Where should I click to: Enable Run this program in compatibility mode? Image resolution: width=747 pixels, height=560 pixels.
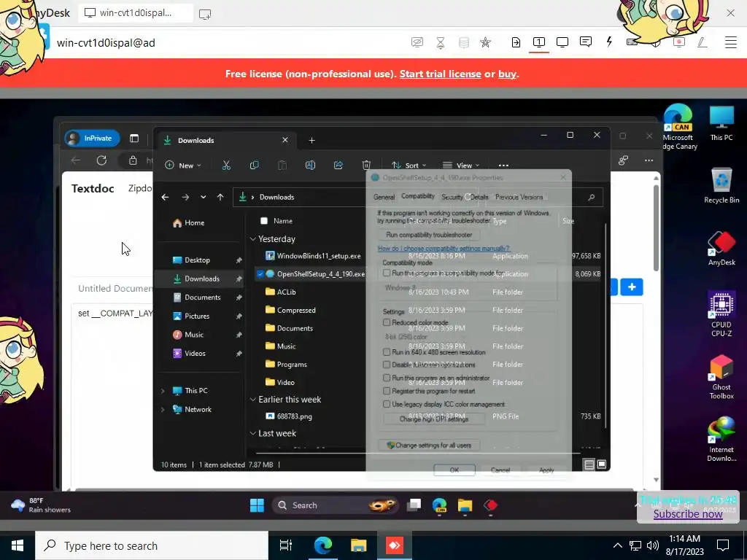pos(387,273)
